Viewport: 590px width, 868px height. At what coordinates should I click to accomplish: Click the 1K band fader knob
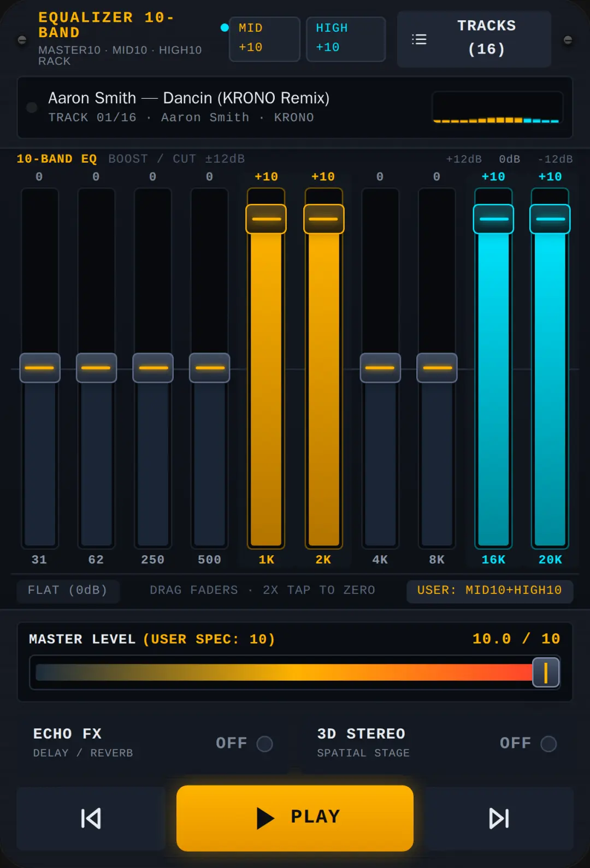point(266,219)
